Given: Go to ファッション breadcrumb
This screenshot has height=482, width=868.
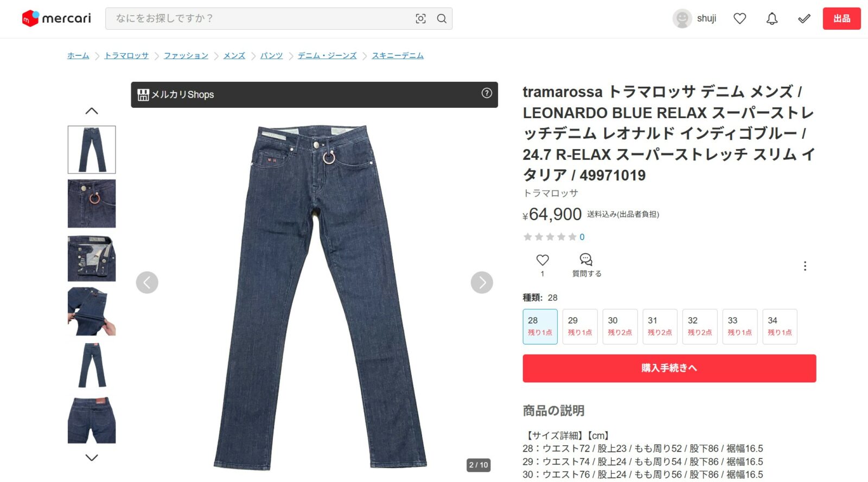Looking at the screenshot, I should point(186,55).
